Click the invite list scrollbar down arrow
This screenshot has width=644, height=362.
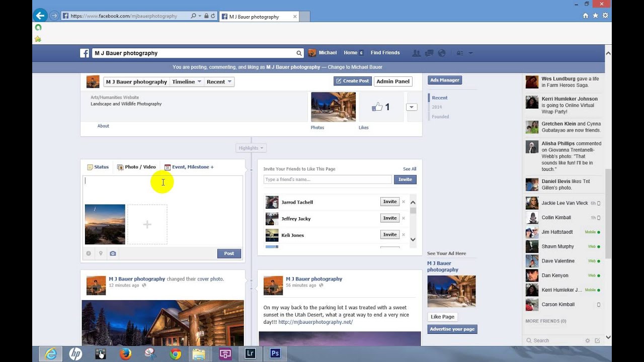point(413,240)
